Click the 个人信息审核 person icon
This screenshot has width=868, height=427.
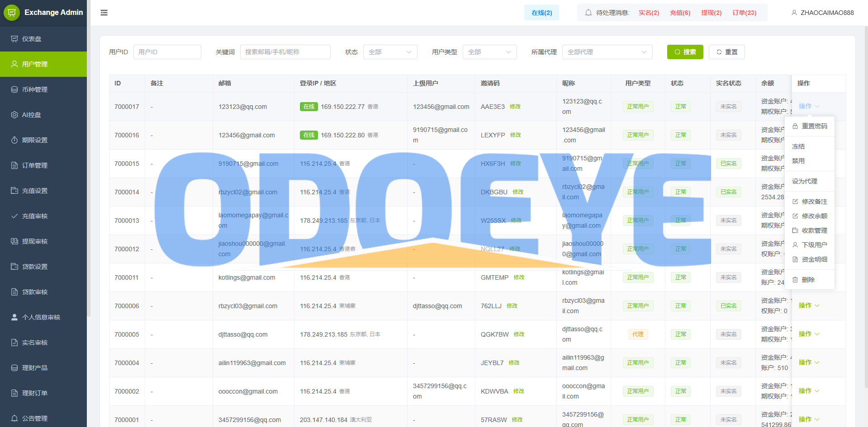pyautogui.click(x=14, y=317)
